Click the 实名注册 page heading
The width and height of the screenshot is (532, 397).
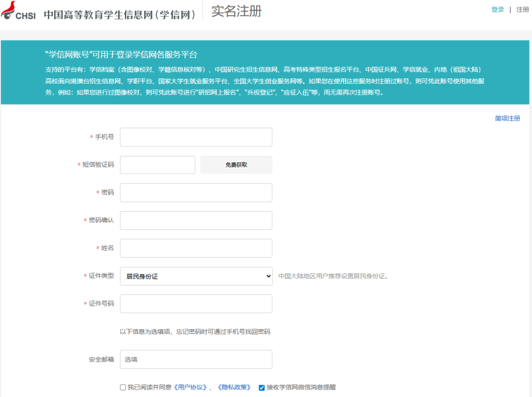236,11
